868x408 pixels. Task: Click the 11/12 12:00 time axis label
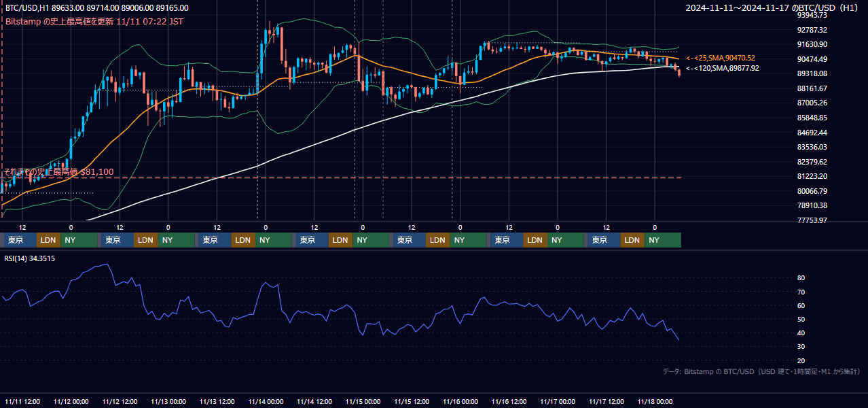(120, 402)
